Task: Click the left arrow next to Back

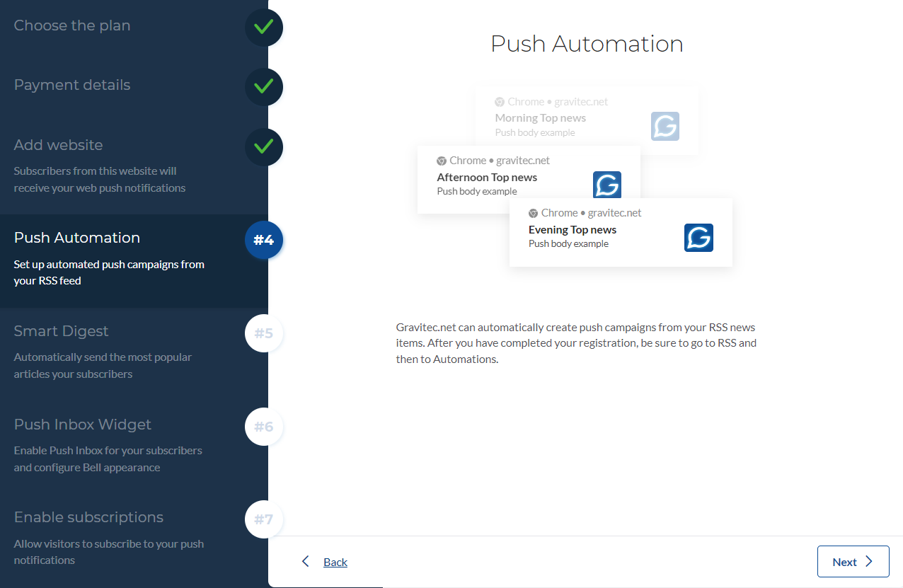Action: (306, 561)
